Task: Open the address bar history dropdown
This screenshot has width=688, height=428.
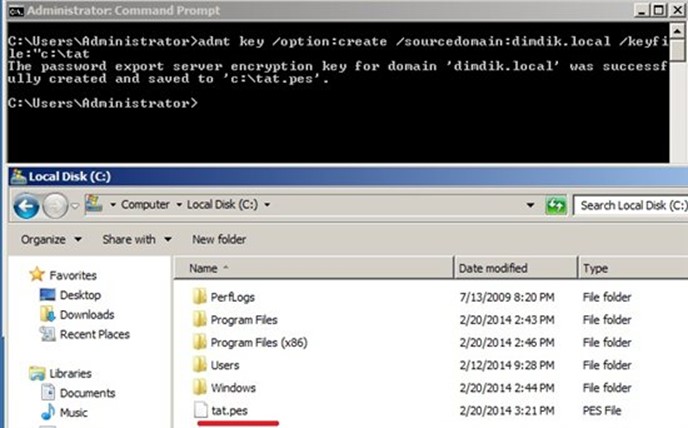Action: (530, 205)
